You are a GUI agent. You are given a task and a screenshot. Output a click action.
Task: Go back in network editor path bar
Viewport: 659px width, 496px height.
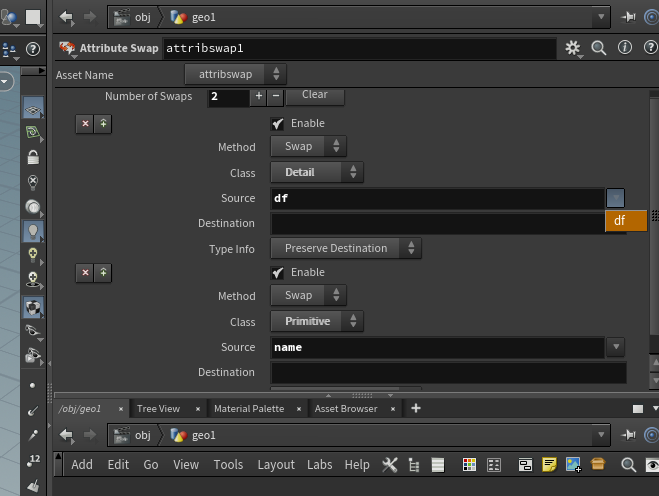[x=66, y=435]
